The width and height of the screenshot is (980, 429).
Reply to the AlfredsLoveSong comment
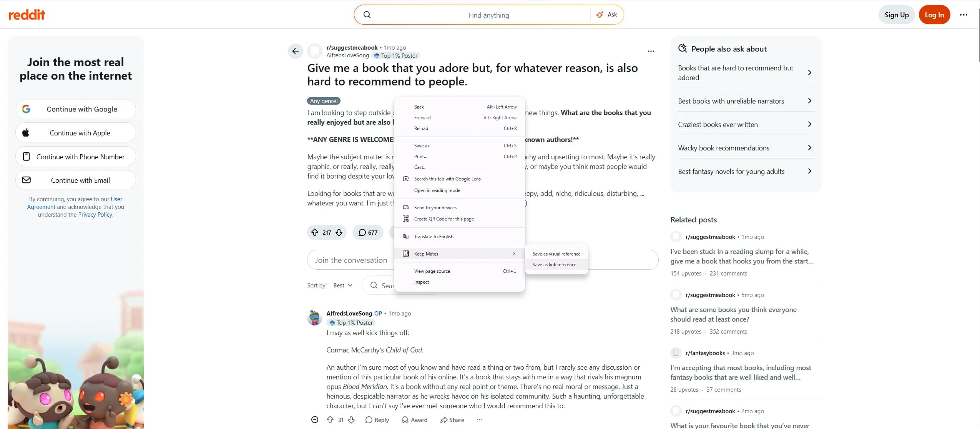377,420
